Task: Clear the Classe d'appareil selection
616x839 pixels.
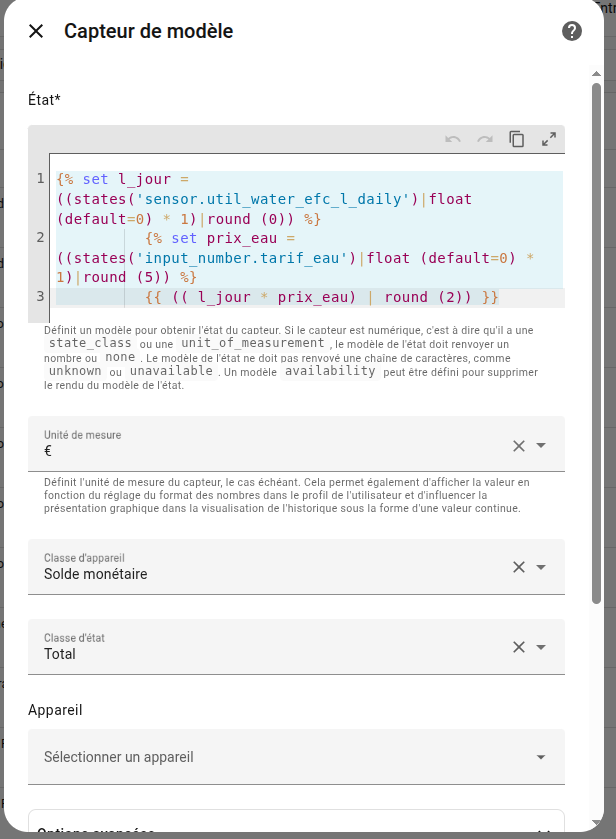Action: (518, 567)
